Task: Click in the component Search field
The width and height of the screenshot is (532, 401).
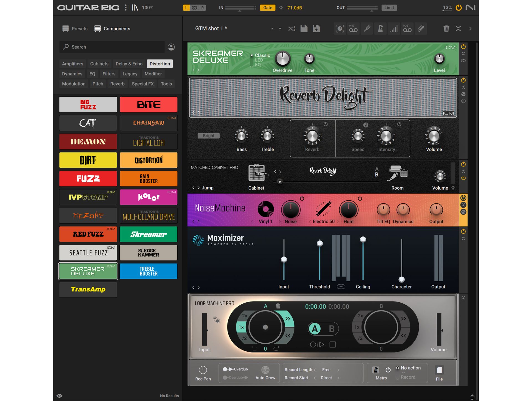Action: tap(112, 47)
